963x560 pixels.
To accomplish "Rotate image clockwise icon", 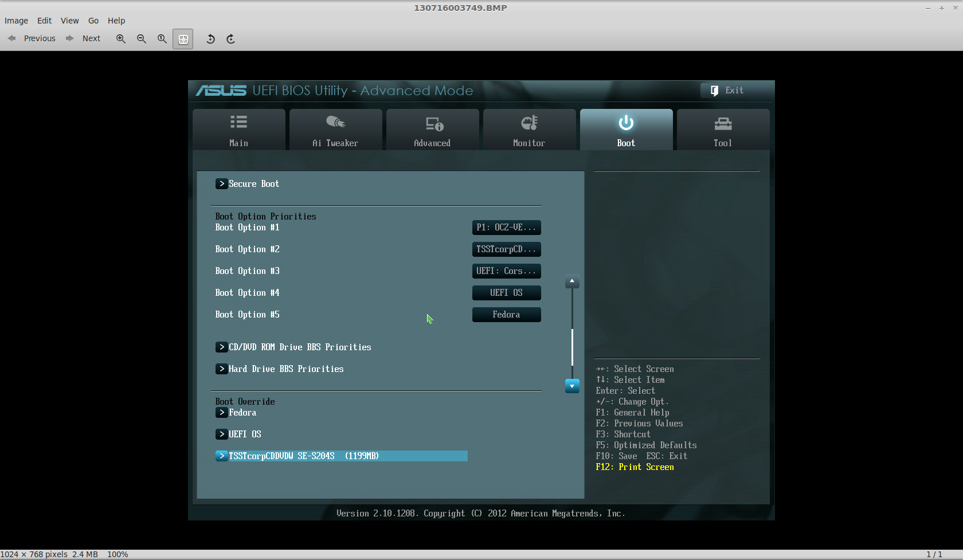I will click(x=231, y=38).
